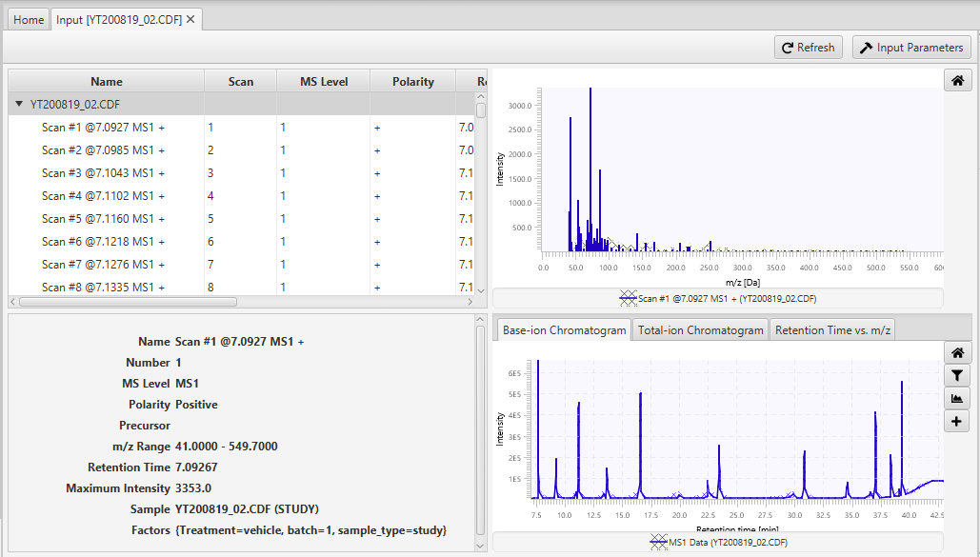Select row Scan #7 @7.1276 MS1 +
Viewport: 980px width, 557px height.
[x=241, y=265]
